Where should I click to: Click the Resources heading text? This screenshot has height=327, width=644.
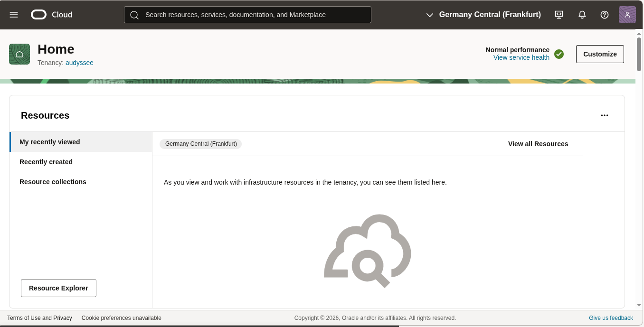45,115
